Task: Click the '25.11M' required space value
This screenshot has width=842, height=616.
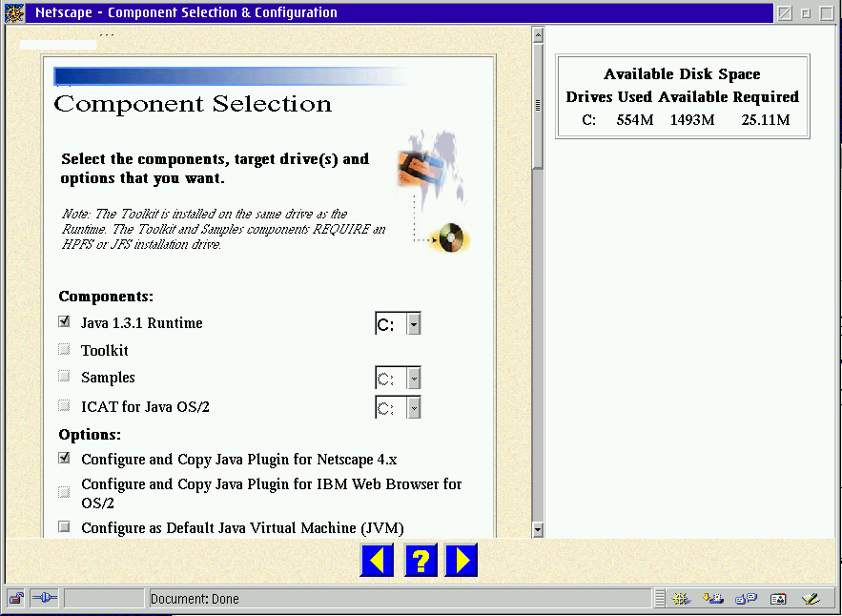Action: point(765,120)
